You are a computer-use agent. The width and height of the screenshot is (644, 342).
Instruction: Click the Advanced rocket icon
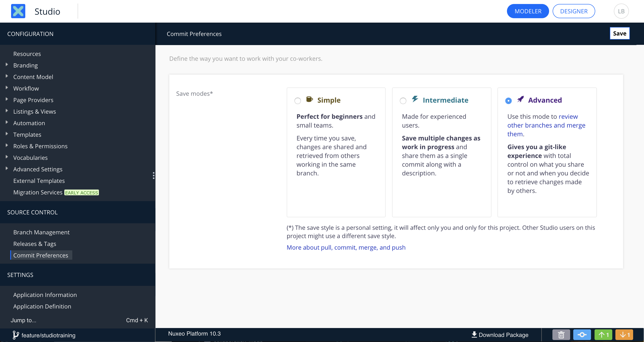click(x=520, y=99)
